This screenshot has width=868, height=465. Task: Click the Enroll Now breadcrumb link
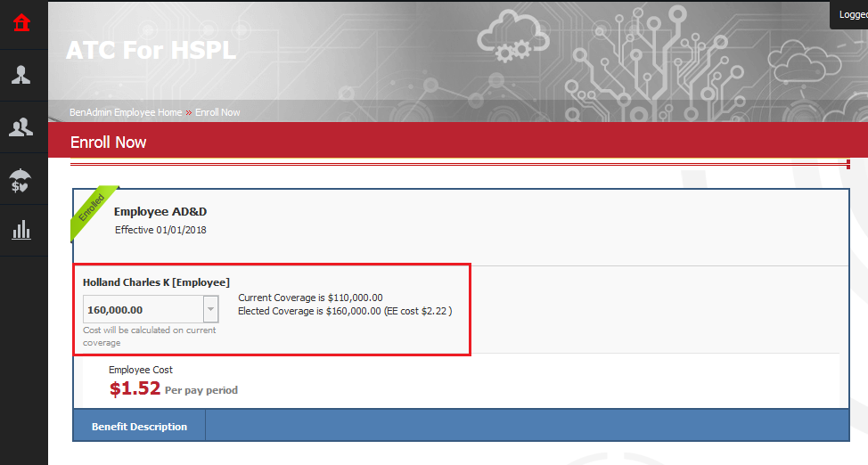coord(217,113)
